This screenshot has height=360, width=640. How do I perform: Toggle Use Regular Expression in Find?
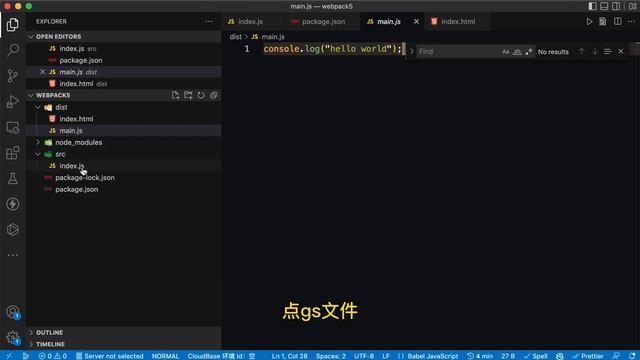[x=529, y=51]
